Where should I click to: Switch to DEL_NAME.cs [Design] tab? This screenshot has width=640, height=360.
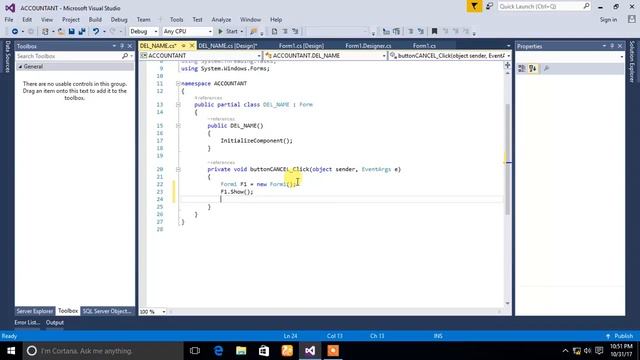click(x=227, y=46)
